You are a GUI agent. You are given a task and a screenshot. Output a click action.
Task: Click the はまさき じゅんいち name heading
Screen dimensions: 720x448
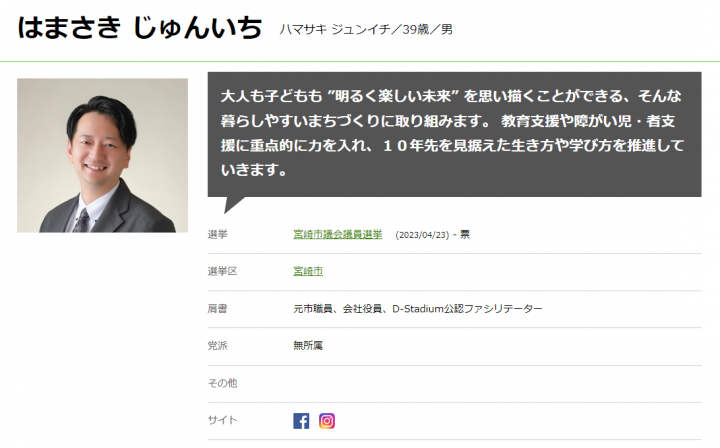click(140, 27)
